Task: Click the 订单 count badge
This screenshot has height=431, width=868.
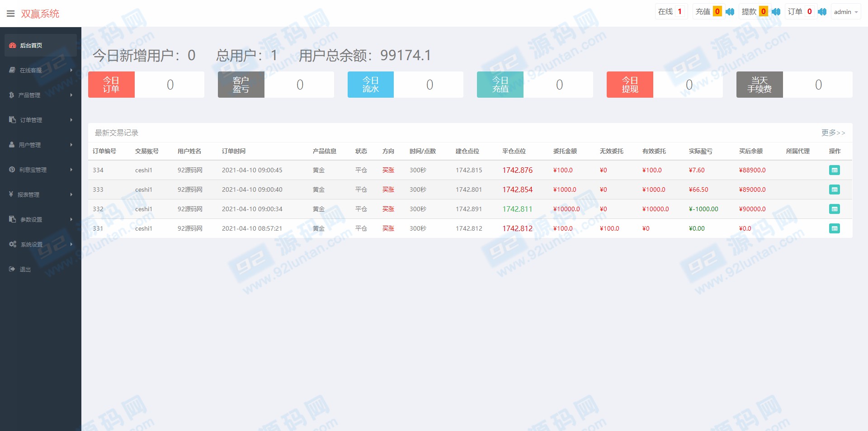Action: [x=810, y=12]
